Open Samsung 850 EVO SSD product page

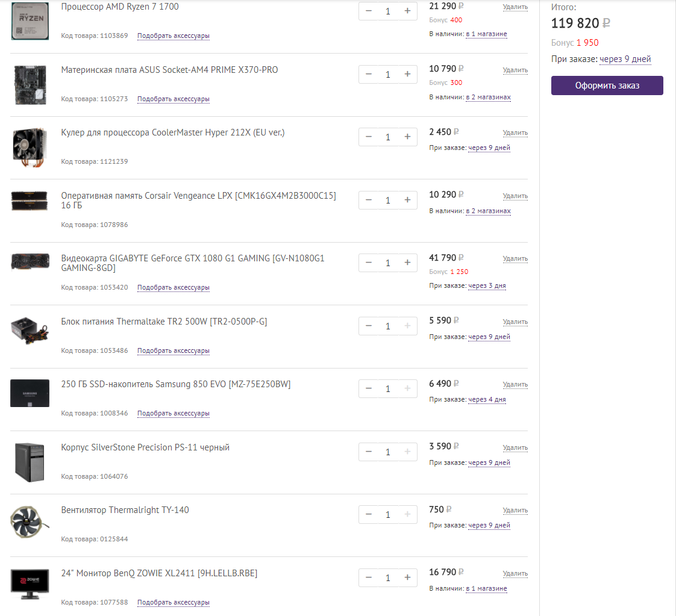click(x=176, y=384)
